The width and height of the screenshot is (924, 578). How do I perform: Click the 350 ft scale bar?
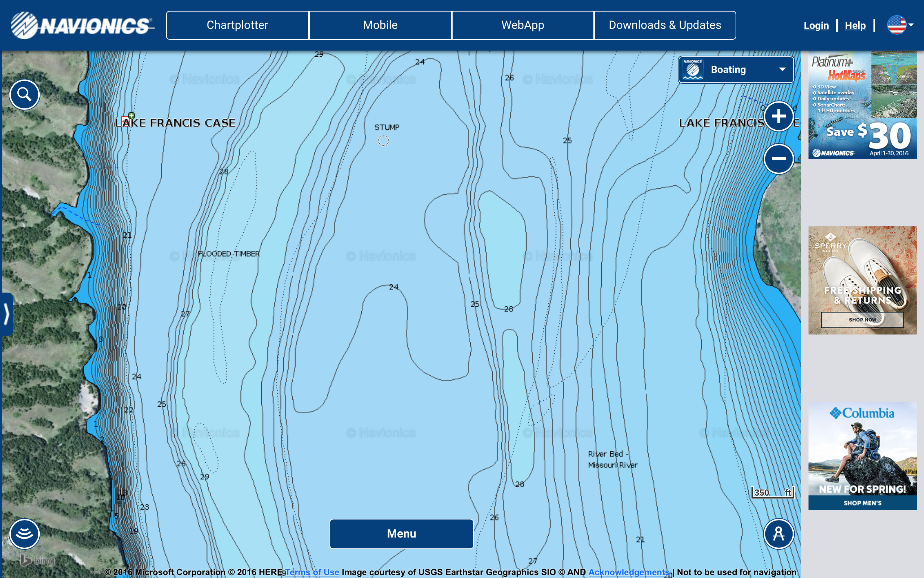pos(773,492)
